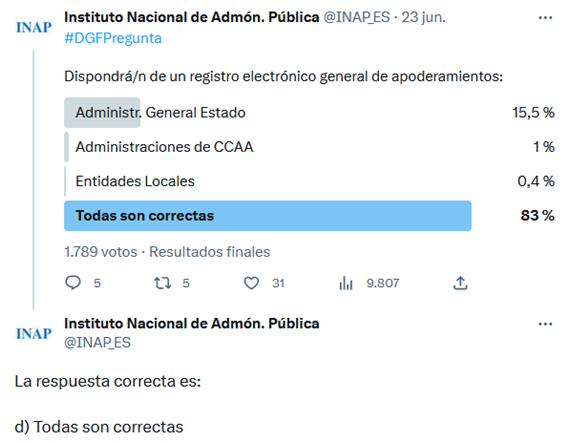Like the poll tweet with heart icon
This screenshot has height=443, width=570.
coord(251,283)
